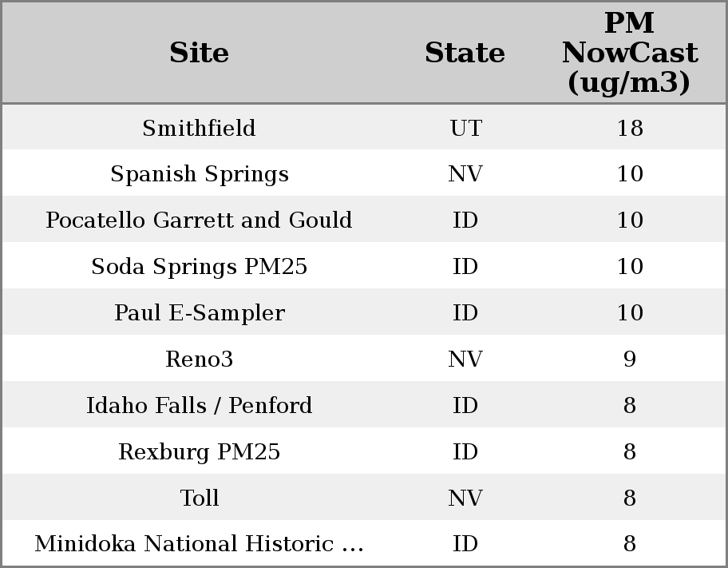Image resolution: width=728 pixels, height=568 pixels.
Task: Click the Paul E-Sampler site name
Action: 199,313
